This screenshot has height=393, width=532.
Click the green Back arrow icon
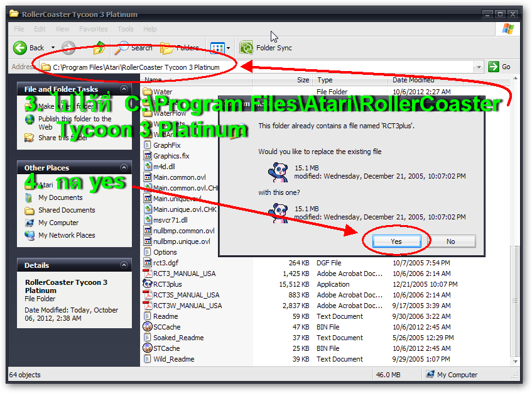click(x=20, y=48)
